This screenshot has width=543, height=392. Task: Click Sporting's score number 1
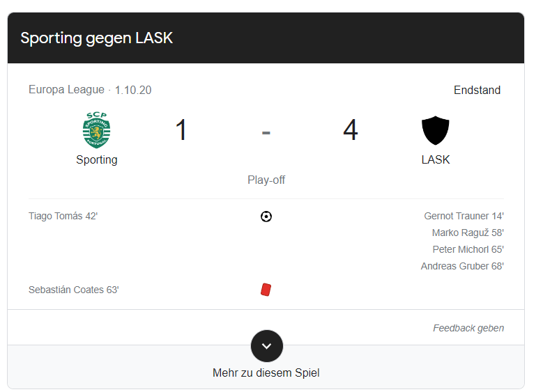(x=181, y=130)
